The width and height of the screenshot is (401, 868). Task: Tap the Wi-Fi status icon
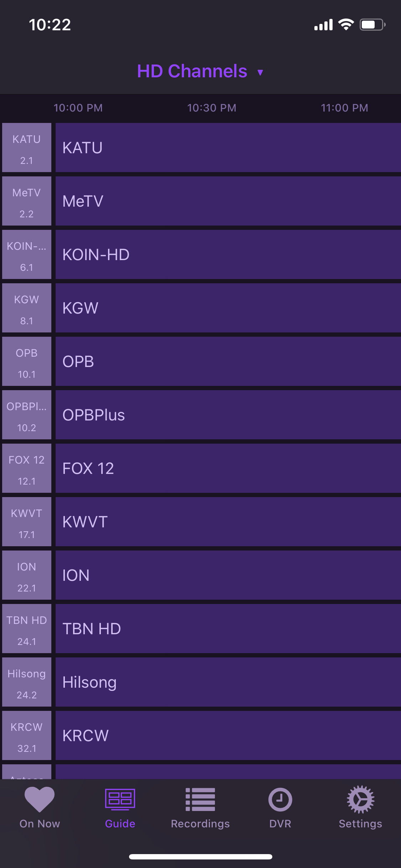pos(346,25)
